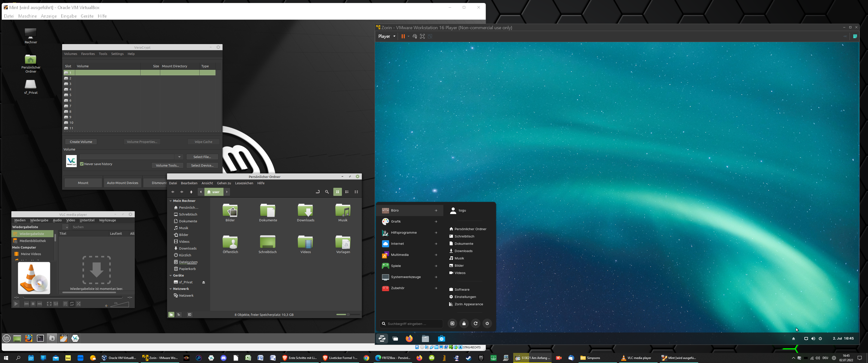Expand the Player dropdown in VMware

pos(387,36)
